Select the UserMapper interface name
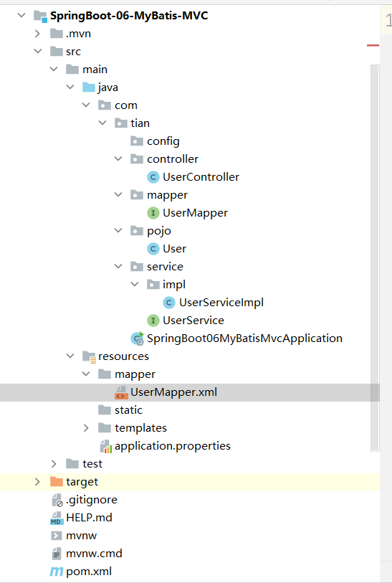Screen dimensions: 392x583 [x=195, y=213]
